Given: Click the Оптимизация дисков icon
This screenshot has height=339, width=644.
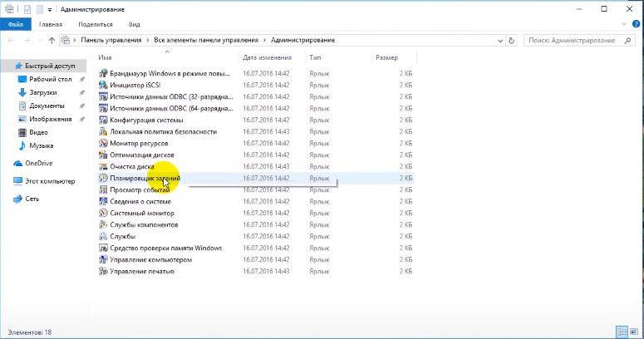Looking at the screenshot, I should [103, 155].
